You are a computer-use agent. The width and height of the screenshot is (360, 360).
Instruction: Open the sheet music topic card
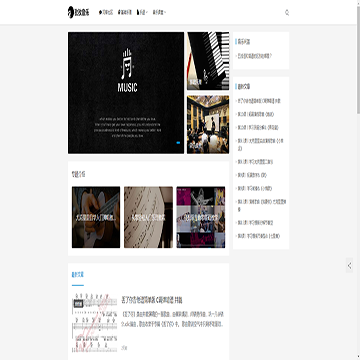pyautogui.click(x=148, y=217)
